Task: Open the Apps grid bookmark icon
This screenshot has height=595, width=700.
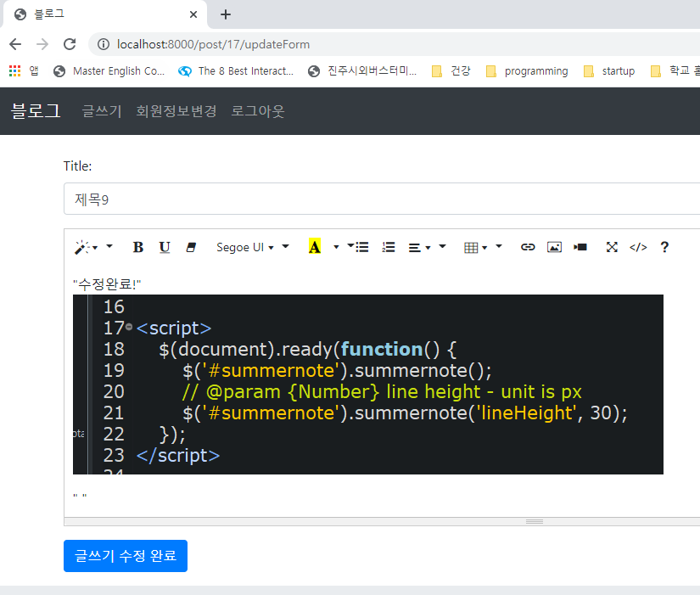Action: (x=14, y=70)
